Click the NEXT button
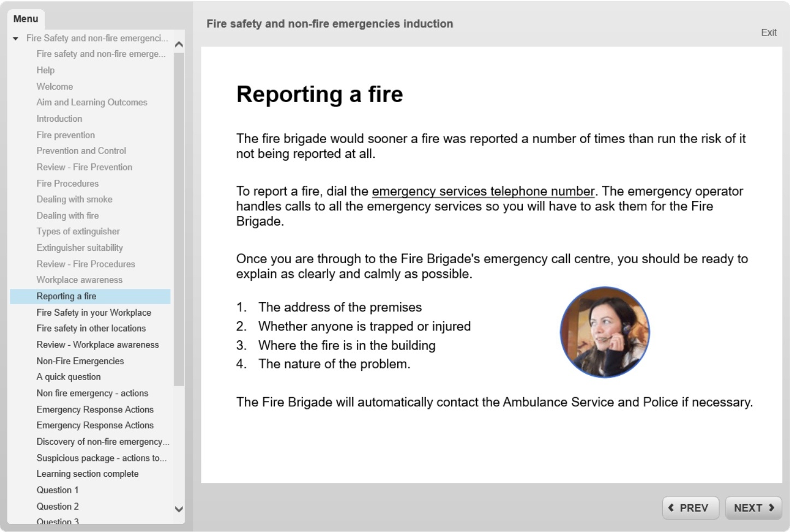The height and width of the screenshot is (532, 790). click(x=753, y=507)
